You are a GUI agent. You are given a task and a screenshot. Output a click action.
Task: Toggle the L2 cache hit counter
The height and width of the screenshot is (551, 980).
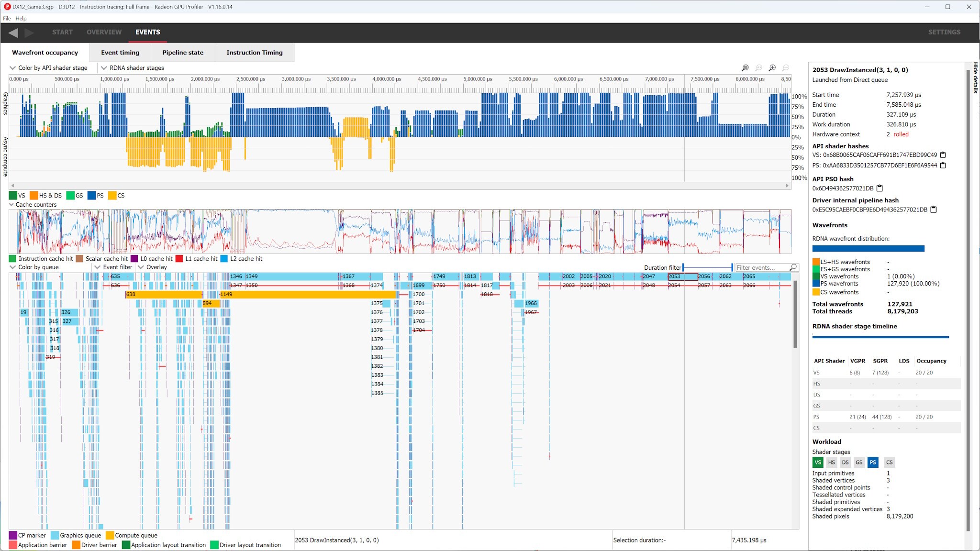[x=241, y=259]
